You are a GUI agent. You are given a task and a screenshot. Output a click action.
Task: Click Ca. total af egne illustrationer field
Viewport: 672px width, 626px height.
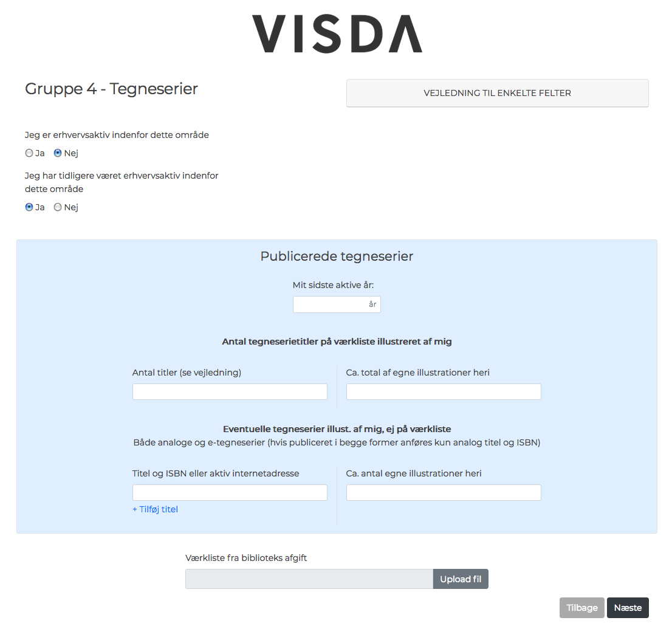coord(444,391)
